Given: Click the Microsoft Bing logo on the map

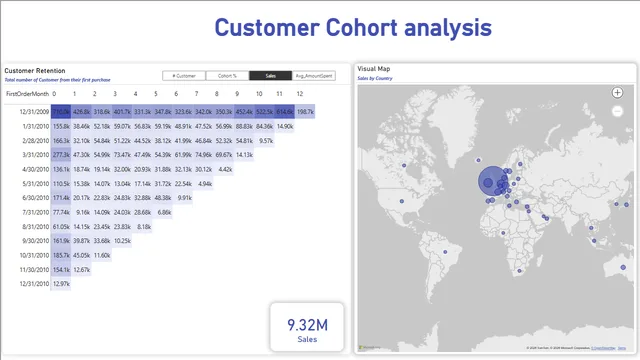Looking at the screenshot, I should pos(370,348).
